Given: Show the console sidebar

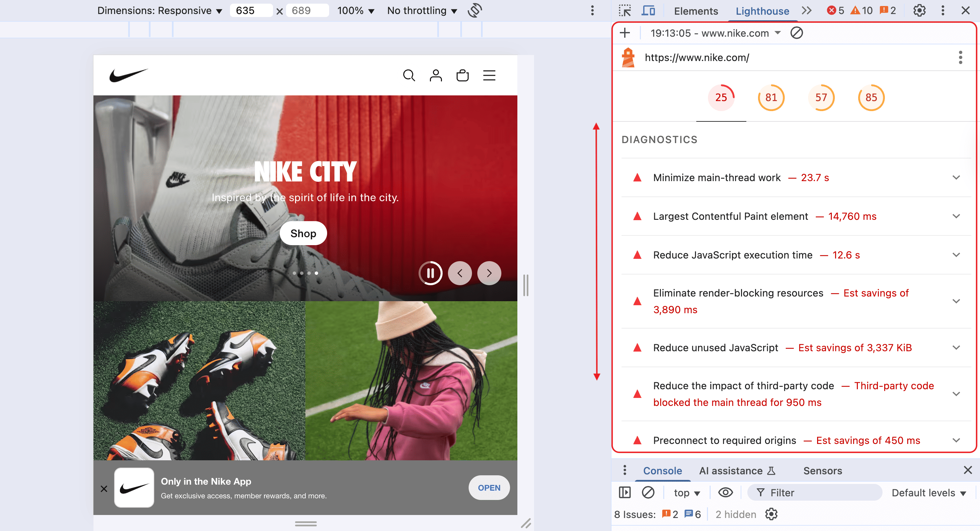Looking at the screenshot, I should 625,493.
